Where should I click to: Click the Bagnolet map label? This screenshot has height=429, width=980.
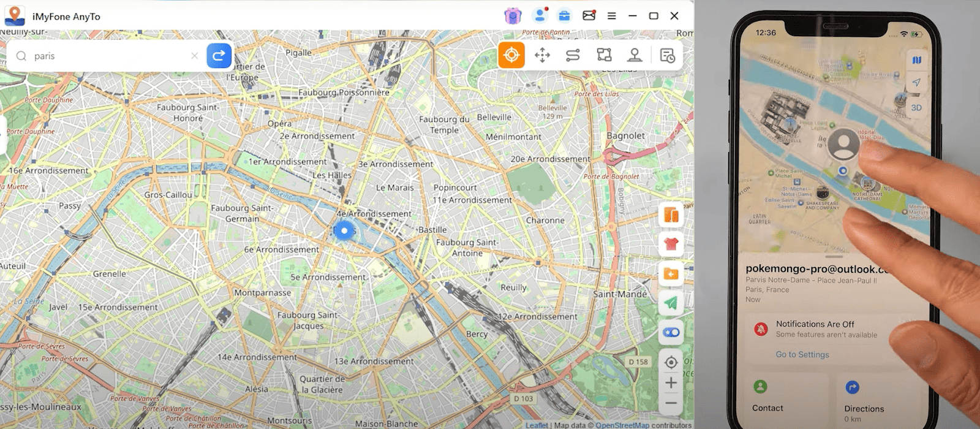pos(626,135)
